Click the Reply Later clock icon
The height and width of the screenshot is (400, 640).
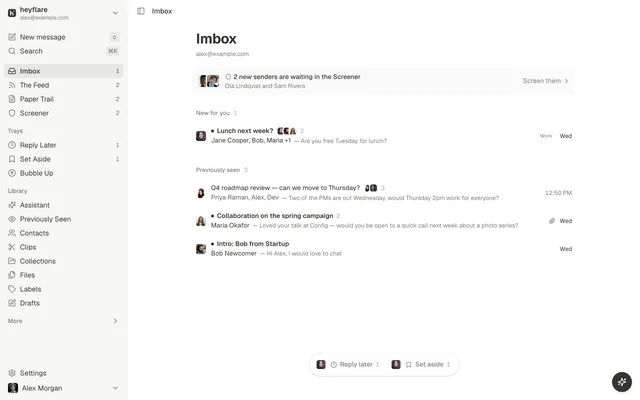12,145
